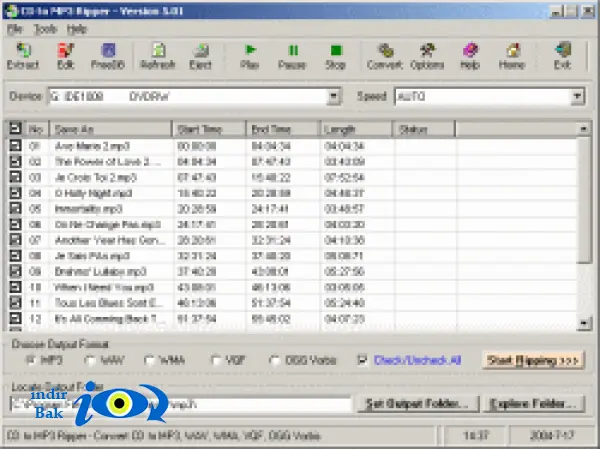Uncheck track 11 checkbox
The width and height of the screenshot is (600, 449).
pyautogui.click(x=15, y=303)
